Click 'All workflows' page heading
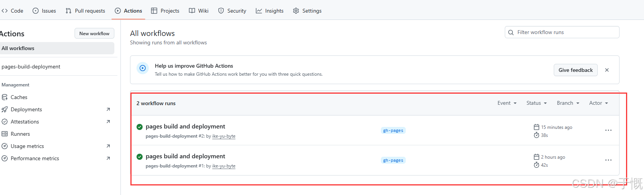 pos(152,33)
